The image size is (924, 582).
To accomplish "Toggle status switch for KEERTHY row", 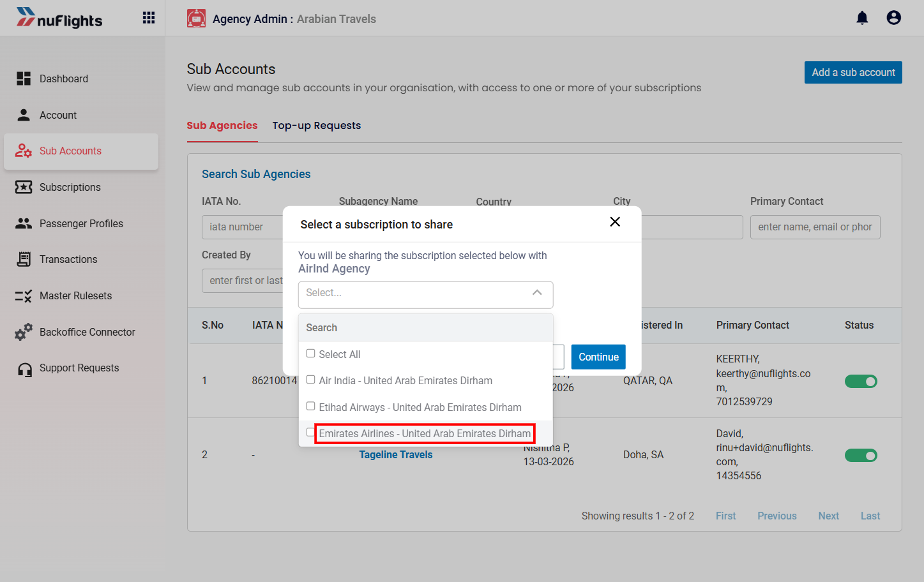I will click(861, 381).
